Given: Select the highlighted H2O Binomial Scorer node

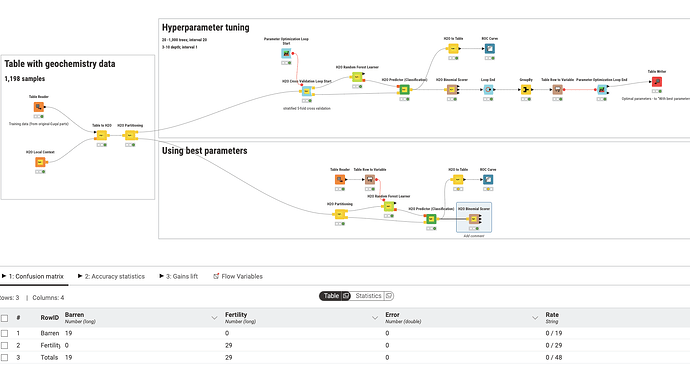Looking at the screenshot, I should tap(474, 219).
